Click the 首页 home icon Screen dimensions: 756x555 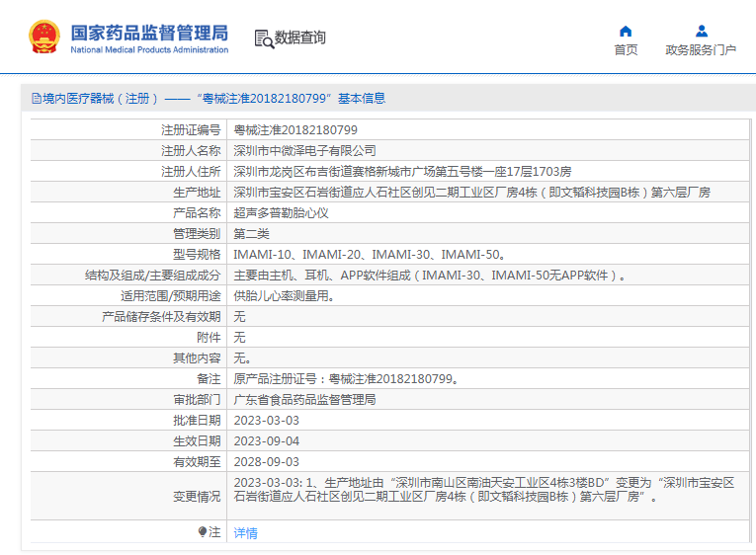pos(626,32)
